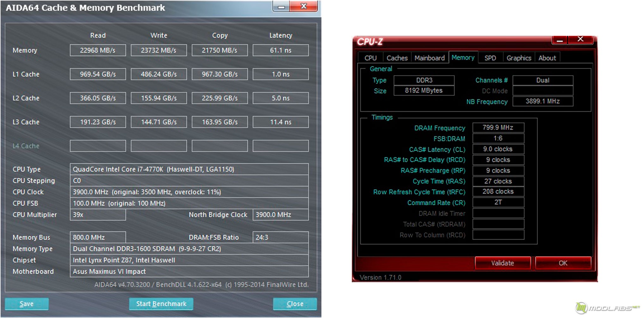Viewport: 644px width, 318px height.
Task: Click the Close button in AIDA64 window
Action: coord(295,304)
